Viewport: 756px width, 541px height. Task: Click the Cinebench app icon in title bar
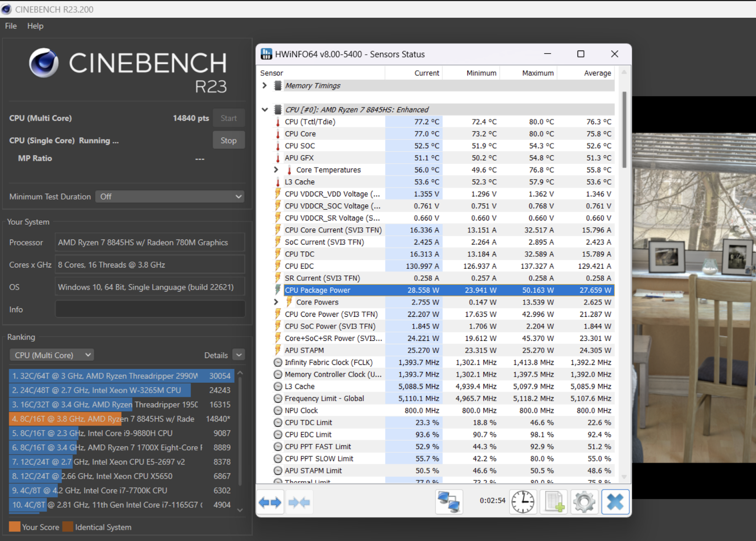tap(6, 9)
